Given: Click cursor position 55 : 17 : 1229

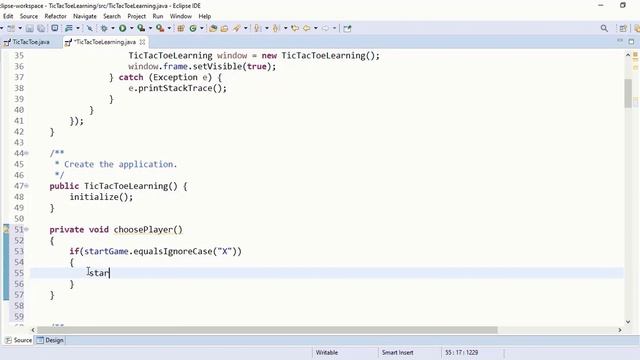Looking at the screenshot, I should click(x=461, y=352).
